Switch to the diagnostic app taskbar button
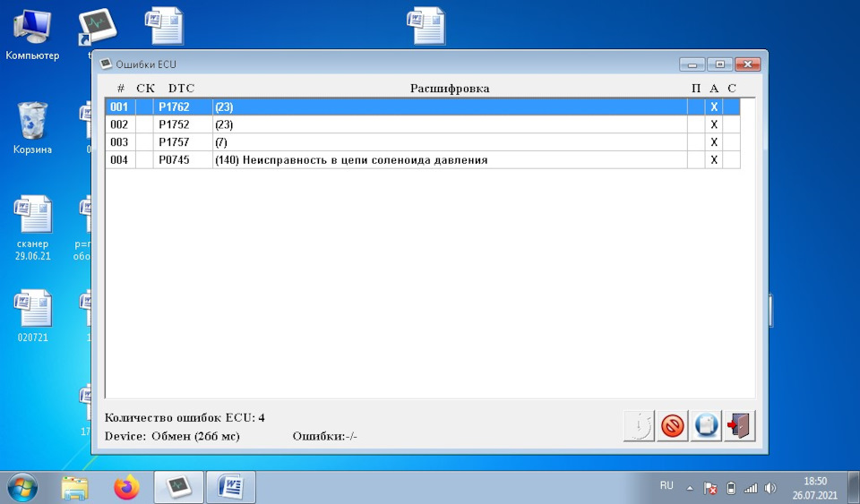Viewport: 860px width, 504px height. pyautogui.click(x=178, y=487)
